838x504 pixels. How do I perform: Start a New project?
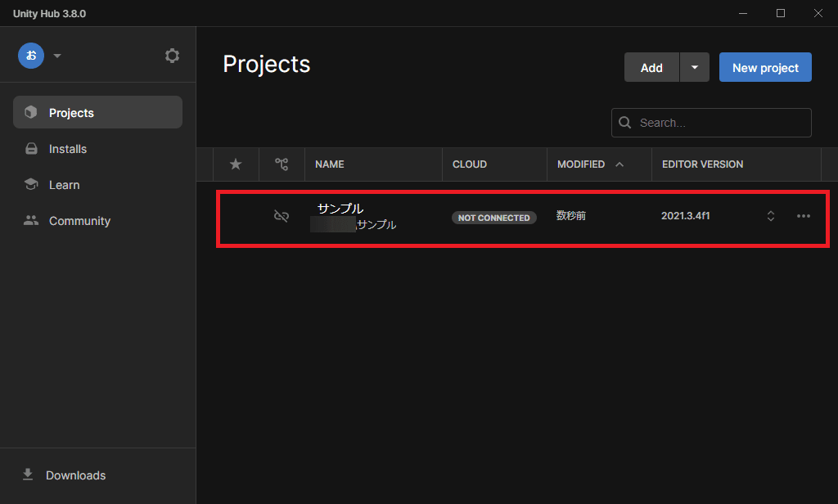765,67
